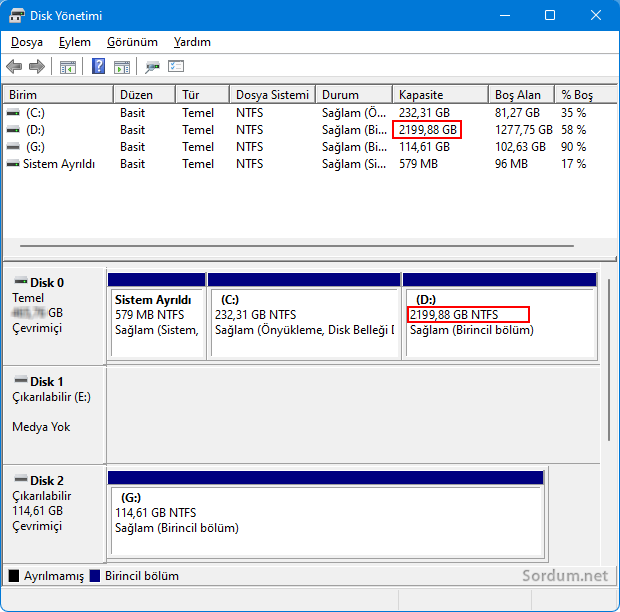Click the 96 MB free space cell
Viewport: 620px width, 612px height.
(511, 164)
